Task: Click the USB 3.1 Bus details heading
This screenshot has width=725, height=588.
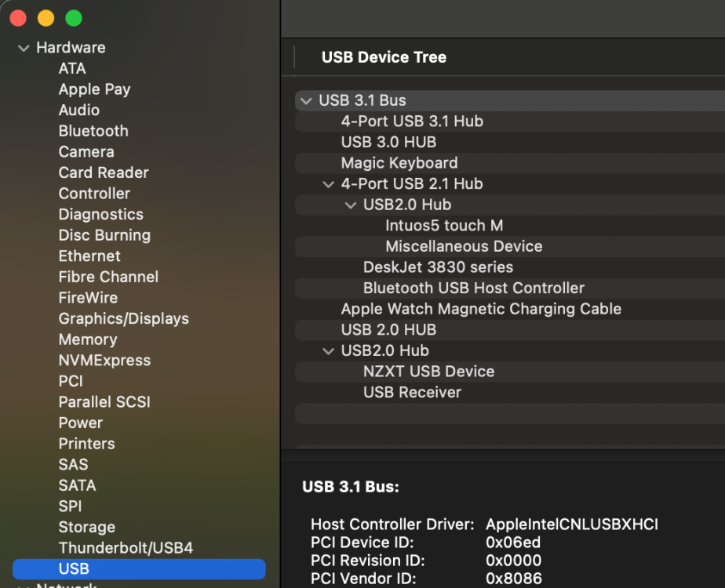Action: (x=351, y=487)
